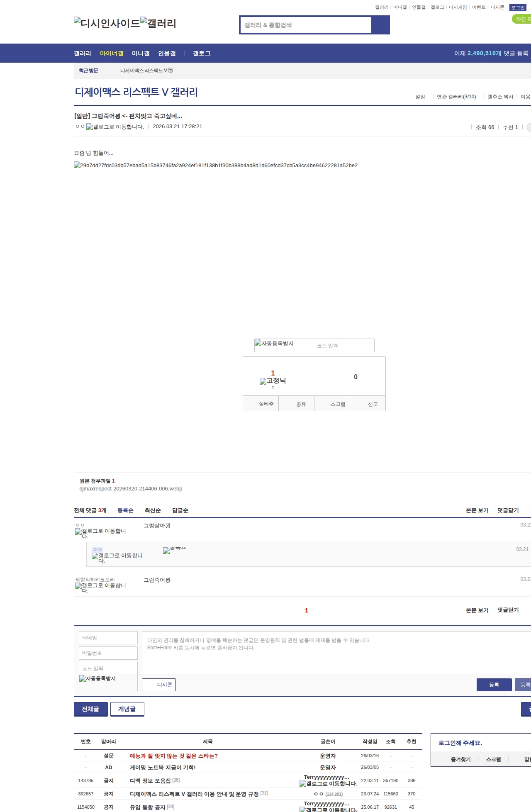Jump to post body with 본문 보기 above comments
The height and width of the screenshot is (812, 531).
coord(477,510)
